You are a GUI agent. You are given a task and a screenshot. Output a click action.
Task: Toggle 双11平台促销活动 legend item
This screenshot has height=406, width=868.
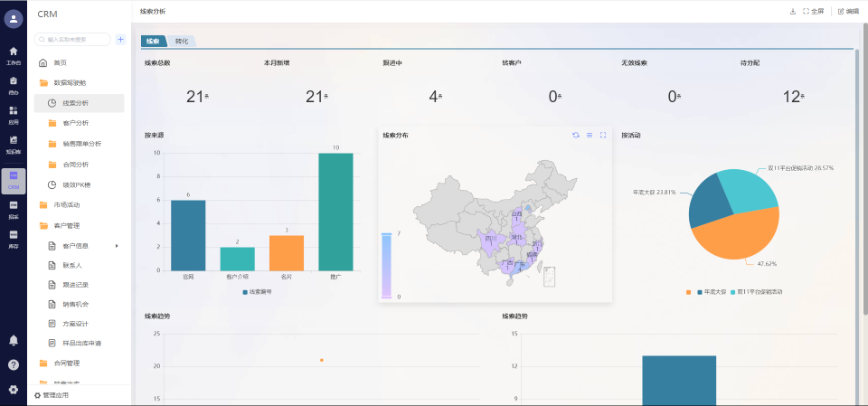(755, 292)
